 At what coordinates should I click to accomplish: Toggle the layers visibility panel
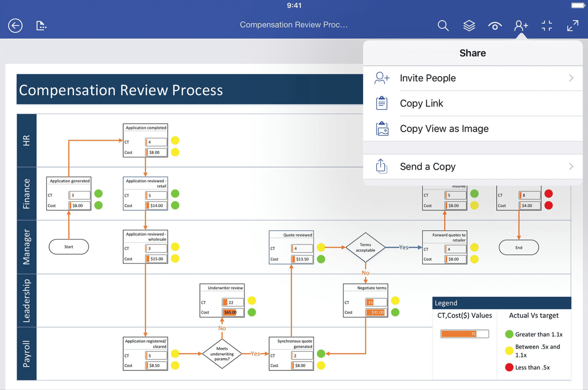point(470,24)
